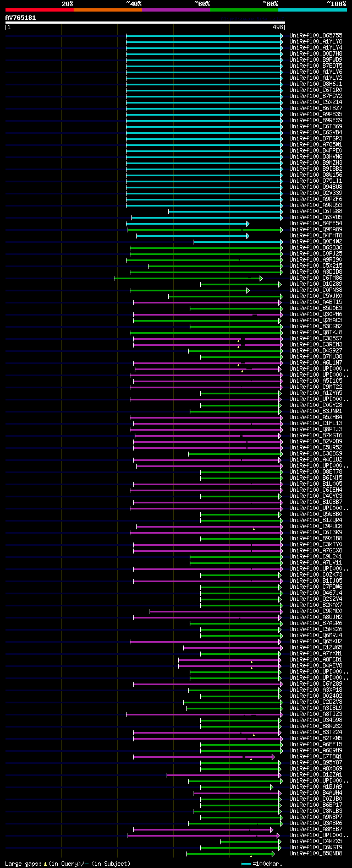
Task: Select UniRef100_Q30PH6 label
Action: click(x=316, y=314)
